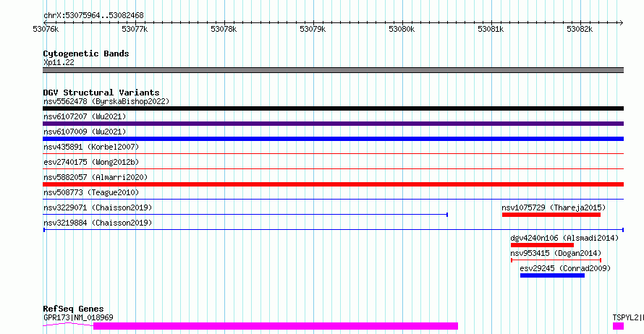This screenshot has height=334, width=644.
Task: Click the nsv6107207 (Wu2021) label
Action: (x=85, y=116)
